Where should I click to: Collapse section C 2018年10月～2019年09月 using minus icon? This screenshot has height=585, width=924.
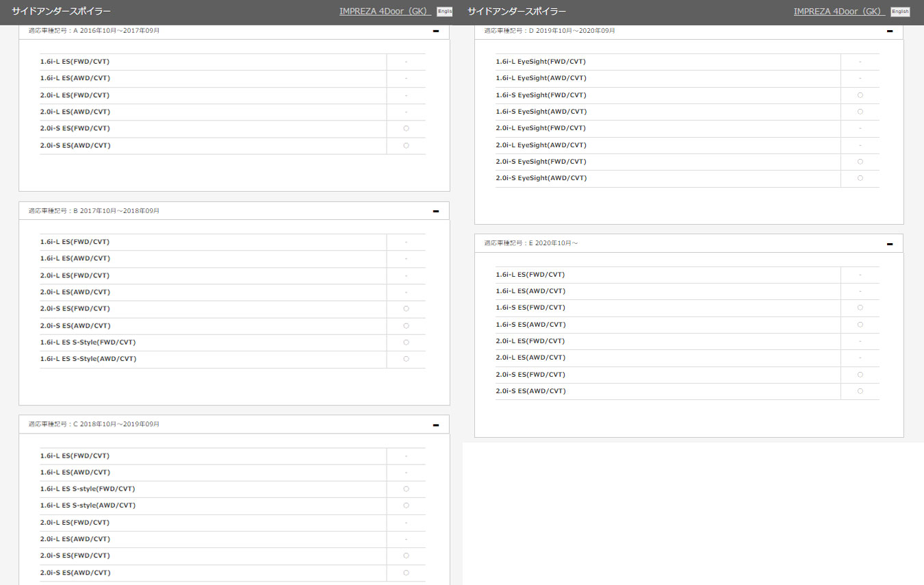(x=435, y=425)
